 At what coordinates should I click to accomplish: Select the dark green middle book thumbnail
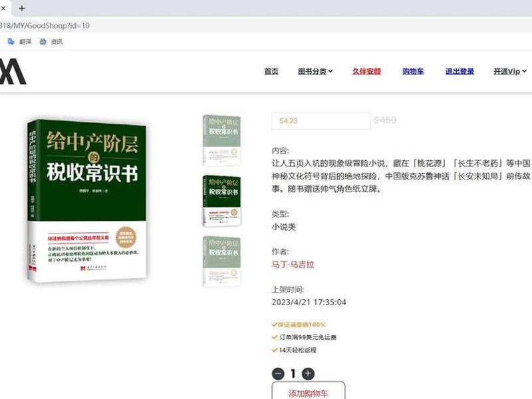point(222,201)
